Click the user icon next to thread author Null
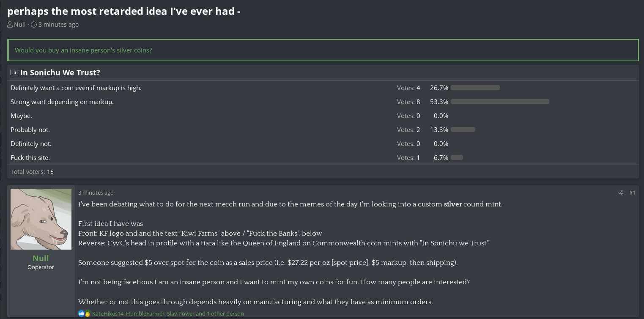 (10, 25)
